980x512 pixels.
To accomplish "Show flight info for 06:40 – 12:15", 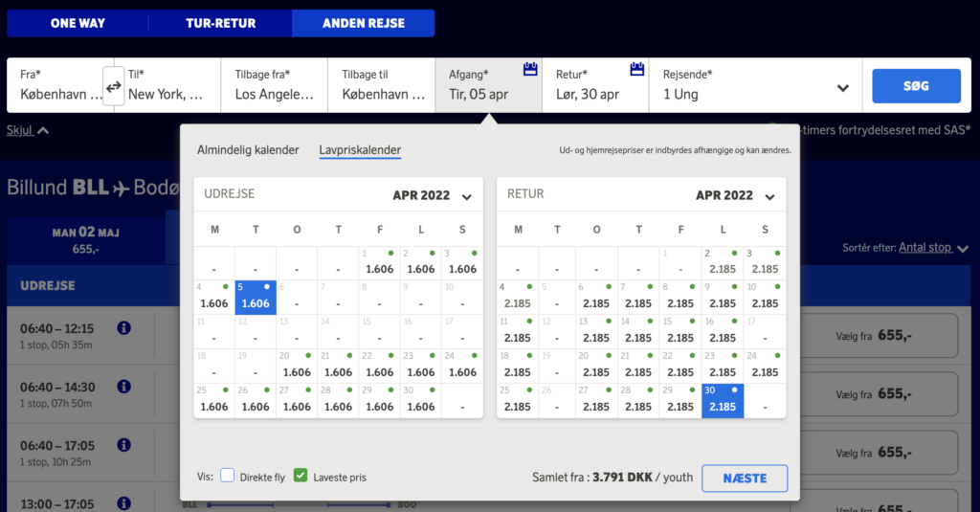I will click(123, 328).
